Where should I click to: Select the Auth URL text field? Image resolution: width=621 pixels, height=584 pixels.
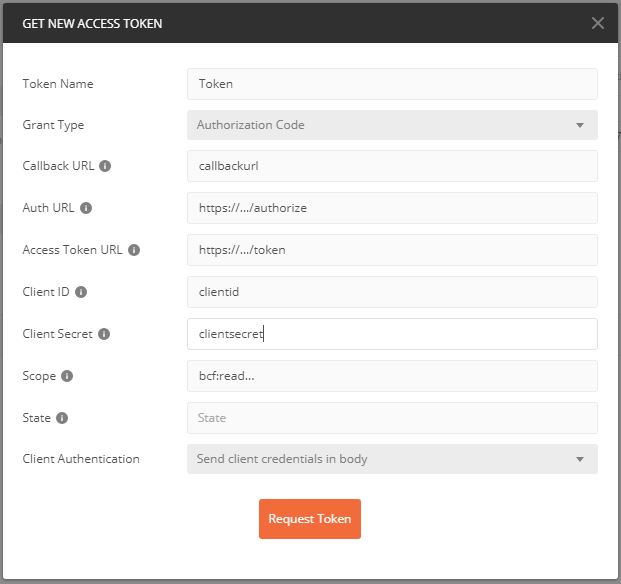click(x=392, y=208)
